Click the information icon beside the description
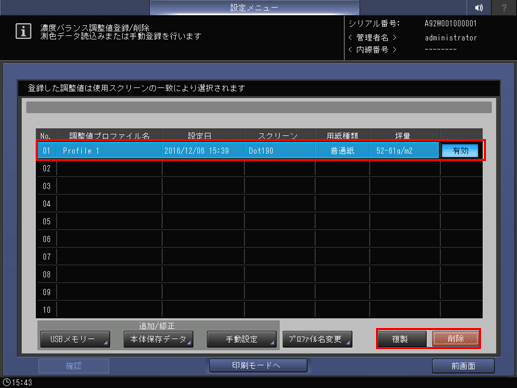Viewport: 517px width, 388px height. (23, 31)
